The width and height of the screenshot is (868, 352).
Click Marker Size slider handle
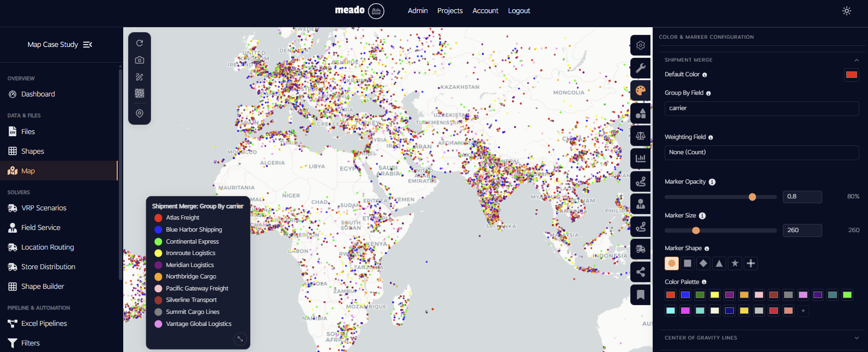pyautogui.click(x=696, y=230)
